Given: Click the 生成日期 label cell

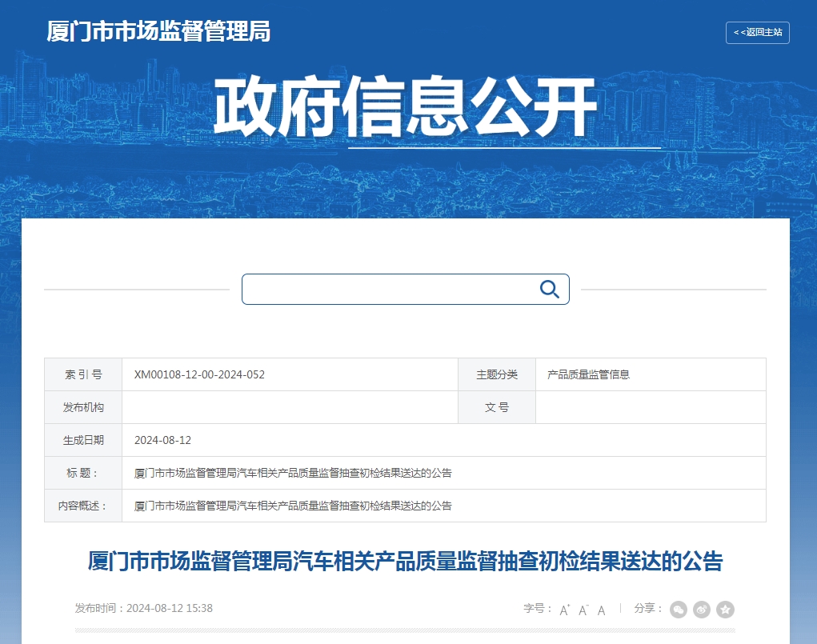Looking at the screenshot, I should point(83,440).
